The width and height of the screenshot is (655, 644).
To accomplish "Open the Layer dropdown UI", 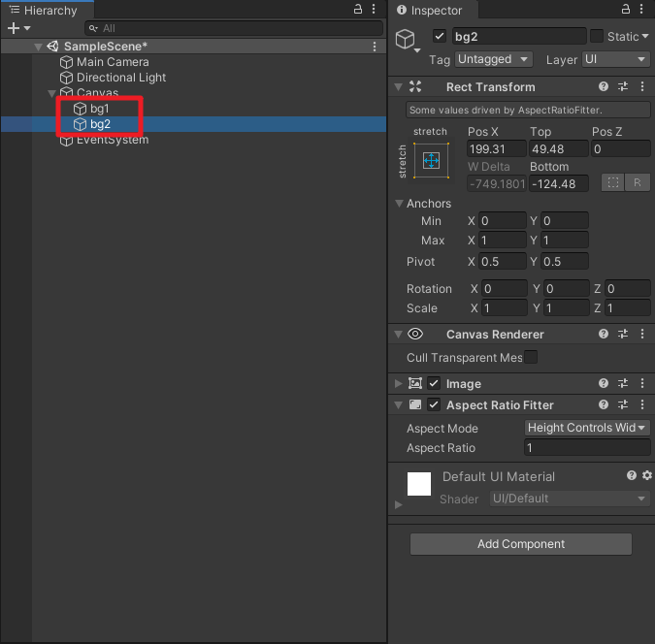I will click(x=616, y=59).
